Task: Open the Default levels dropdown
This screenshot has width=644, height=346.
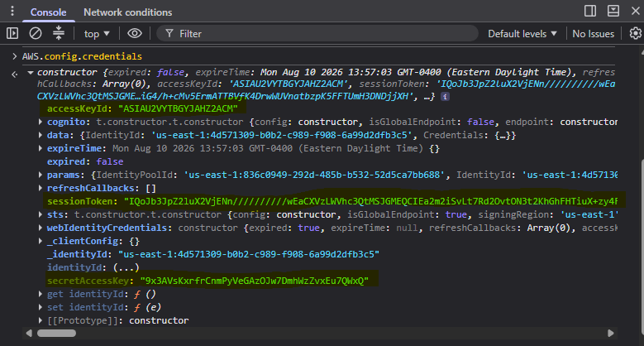Action: click(x=522, y=34)
